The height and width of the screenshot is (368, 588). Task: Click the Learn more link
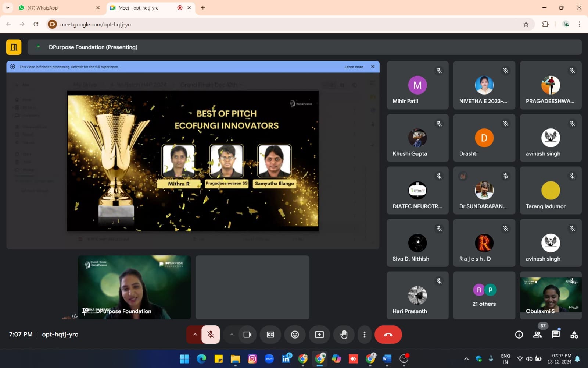point(354,67)
